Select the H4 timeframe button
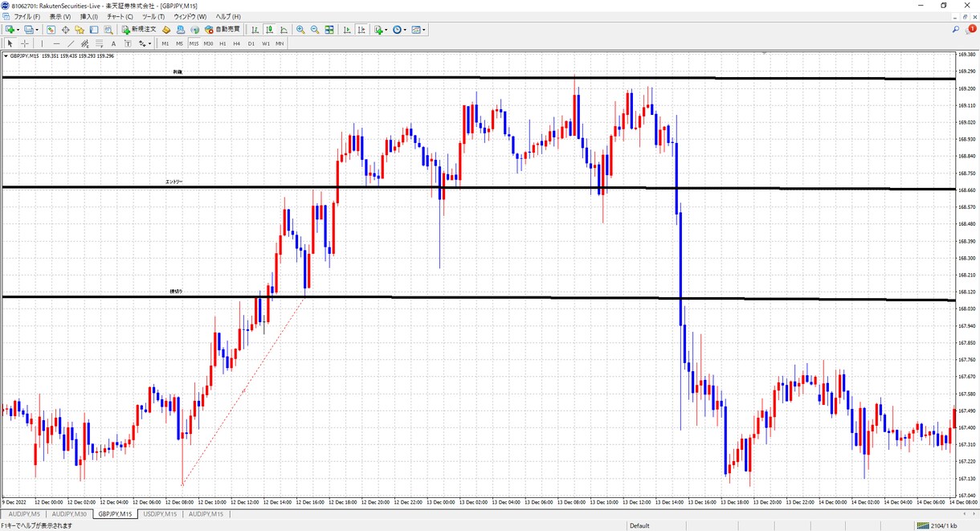This screenshot has height=531, width=980. [x=237, y=43]
